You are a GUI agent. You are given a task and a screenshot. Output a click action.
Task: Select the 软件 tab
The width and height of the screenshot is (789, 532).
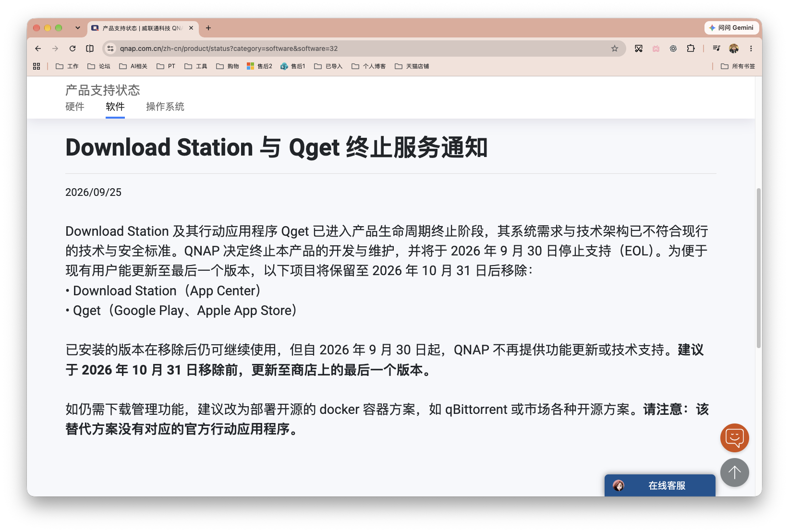coord(115,107)
